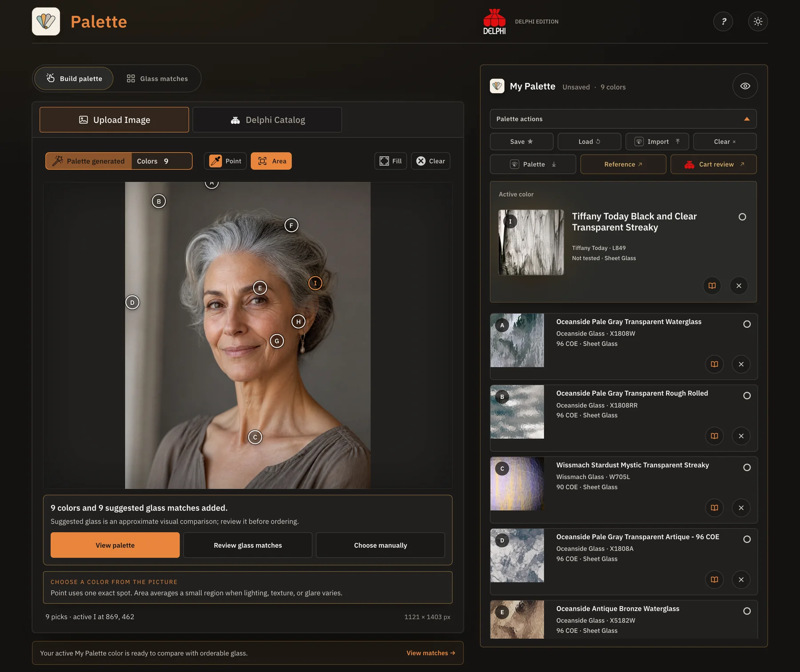The width and height of the screenshot is (800, 672).
Task: Select radio for Oceanside Antique Bronze Waterglass
Action: tap(747, 611)
